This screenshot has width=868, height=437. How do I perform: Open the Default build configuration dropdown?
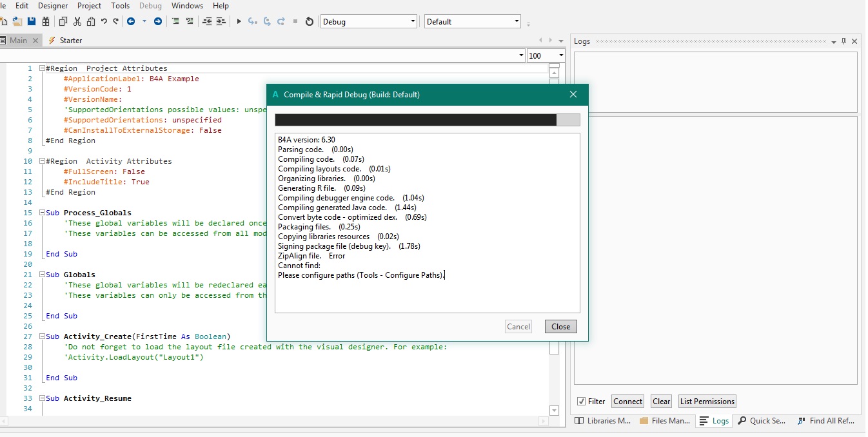[517, 21]
